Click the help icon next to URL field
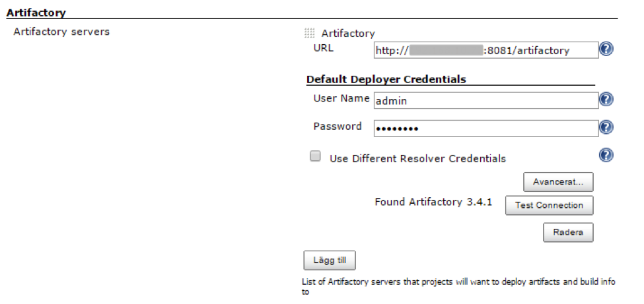The width and height of the screenshot is (644, 304). [x=606, y=49]
